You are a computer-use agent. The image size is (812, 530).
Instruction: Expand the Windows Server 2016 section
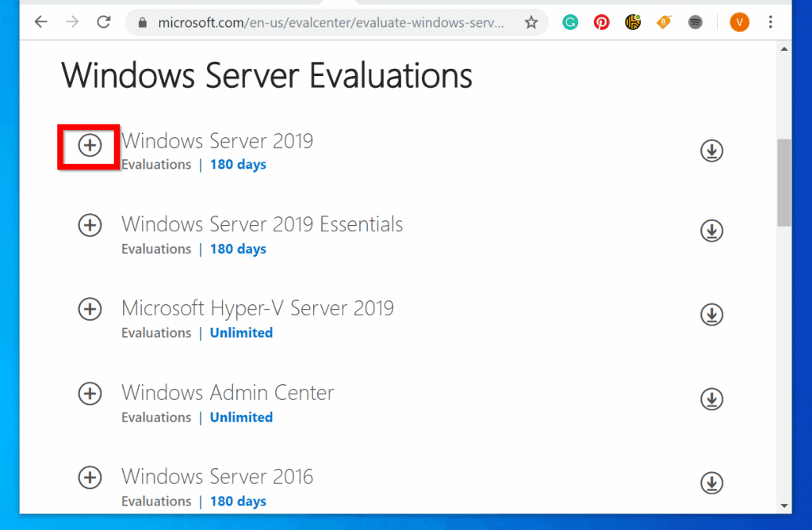pos(90,477)
